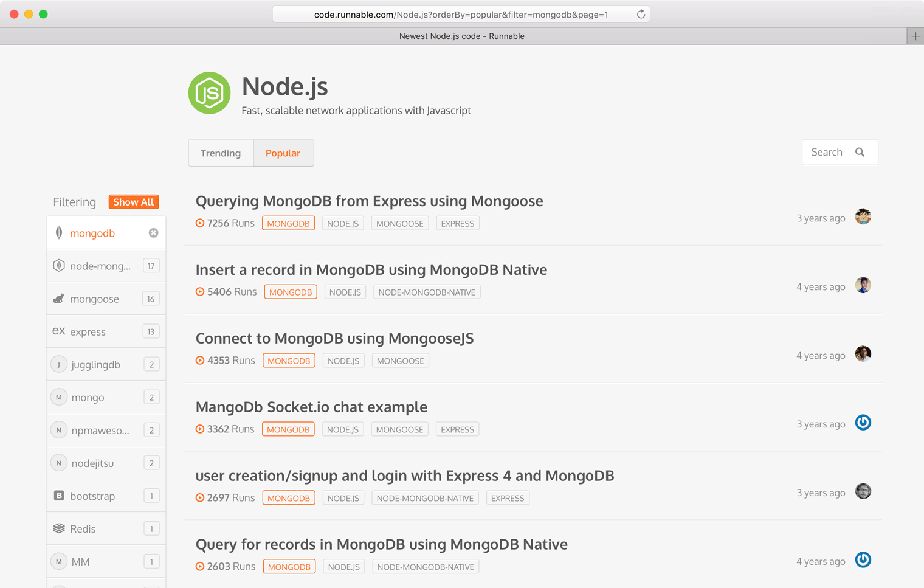
Task: Click the Node.js hexagon logo
Action: point(209,93)
